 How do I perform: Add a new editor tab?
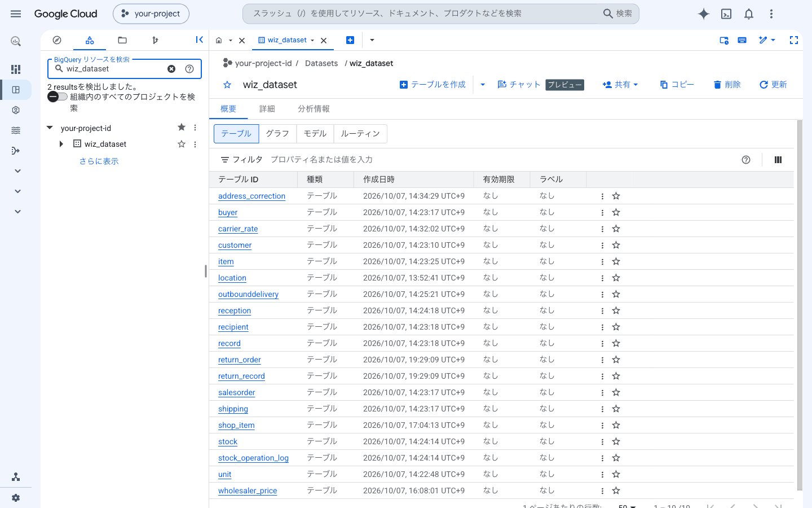[x=350, y=40]
